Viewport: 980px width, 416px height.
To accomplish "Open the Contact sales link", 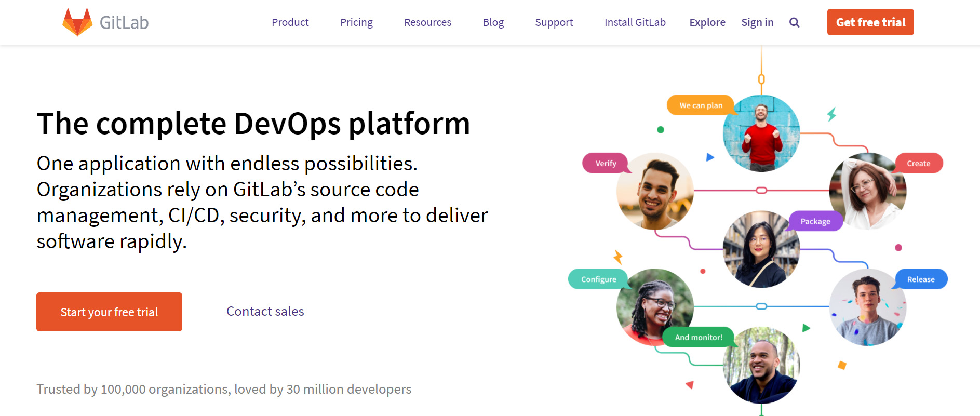I will point(265,311).
